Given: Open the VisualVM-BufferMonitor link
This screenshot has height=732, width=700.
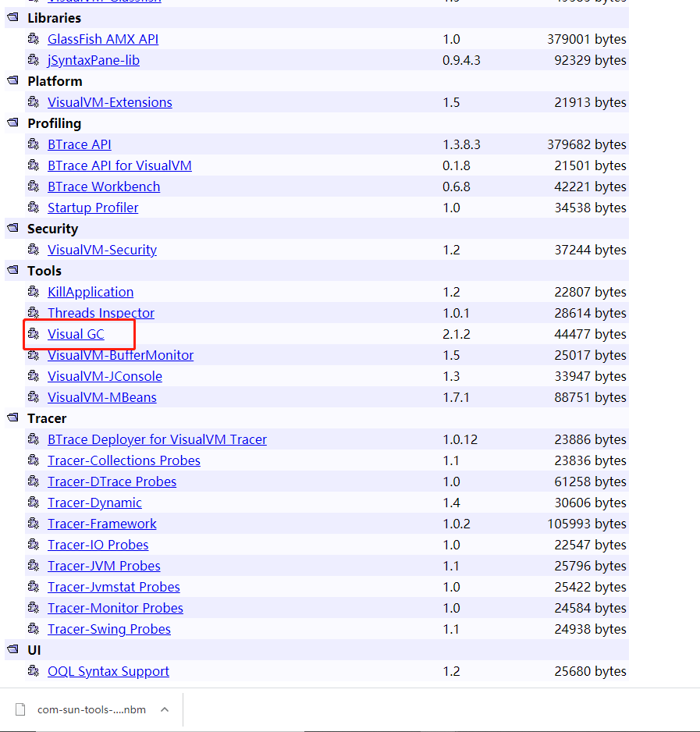Looking at the screenshot, I should tap(120, 355).
